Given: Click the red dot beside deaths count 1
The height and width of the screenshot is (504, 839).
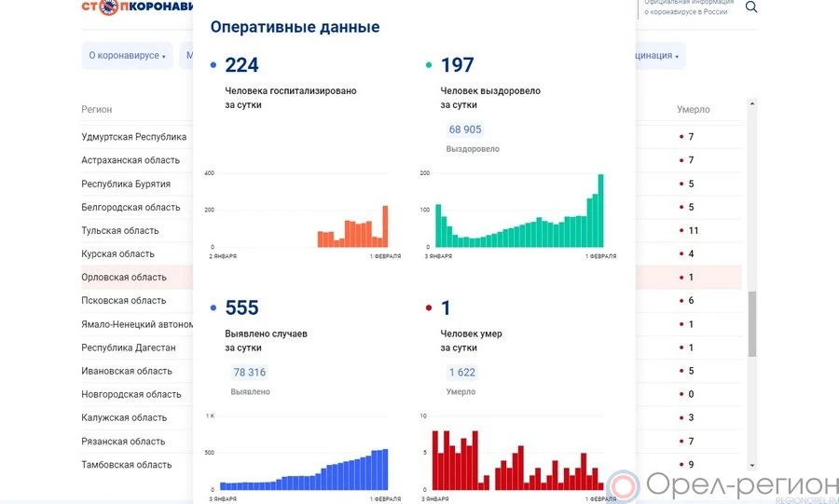Looking at the screenshot, I should click(x=429, y=308).
